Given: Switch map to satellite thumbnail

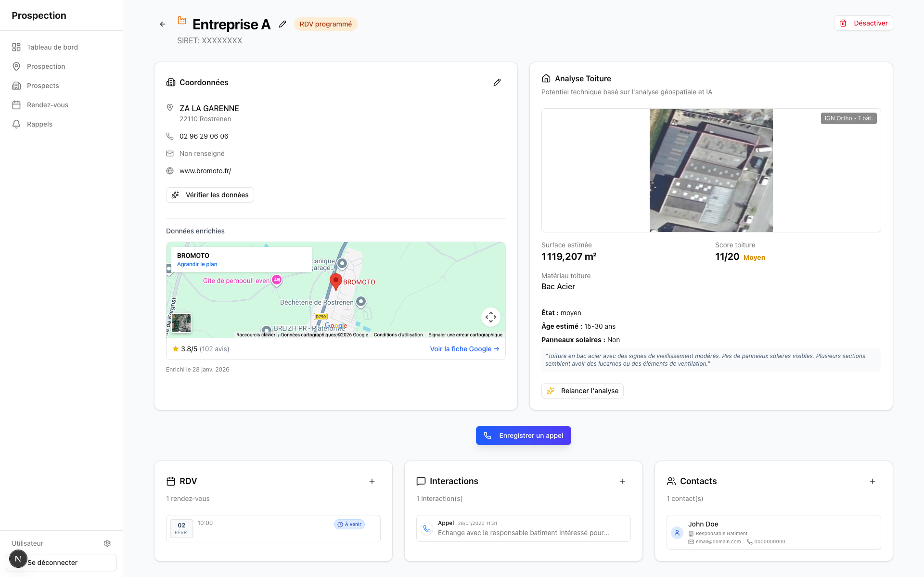Looking at the screenshot, I should pyautogui.click(x=181, y=323).
